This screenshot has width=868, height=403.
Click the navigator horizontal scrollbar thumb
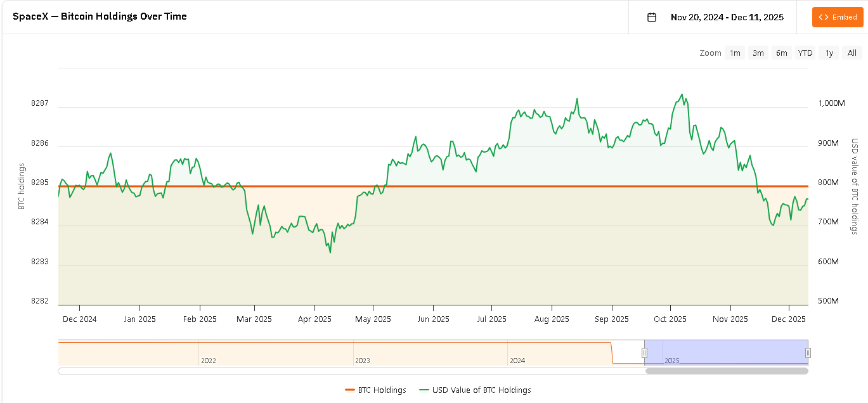pos(727,371)
